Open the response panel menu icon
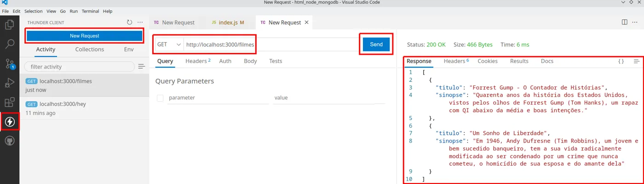The height and width of the screenshot is (184, 644). point(637,61)
